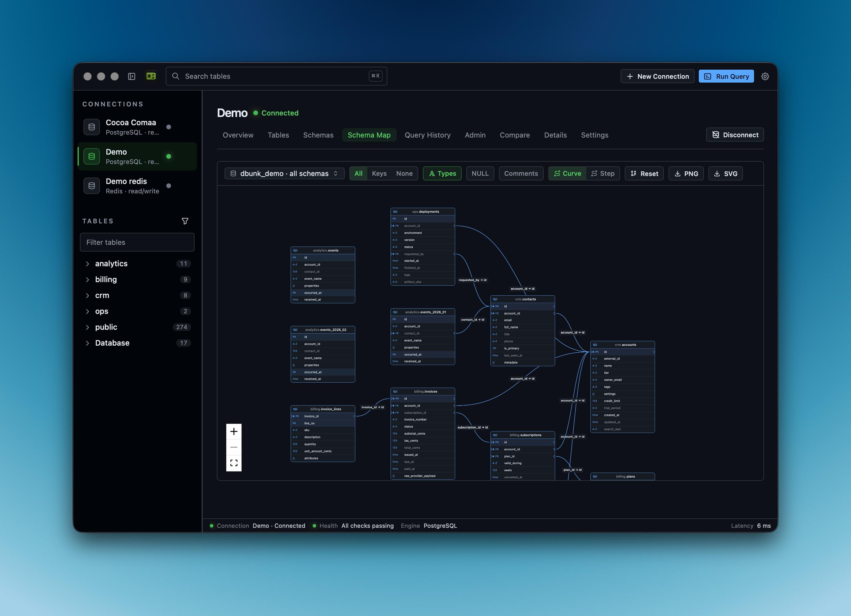Expand the crm schema
851x616 pixels.
[x=88, y=295]
